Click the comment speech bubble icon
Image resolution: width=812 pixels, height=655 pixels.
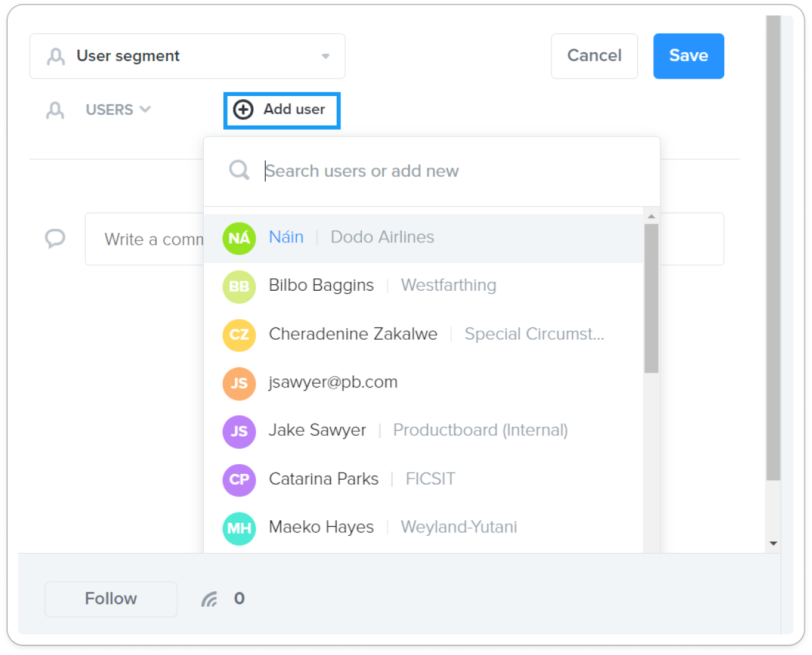(55, 239)
